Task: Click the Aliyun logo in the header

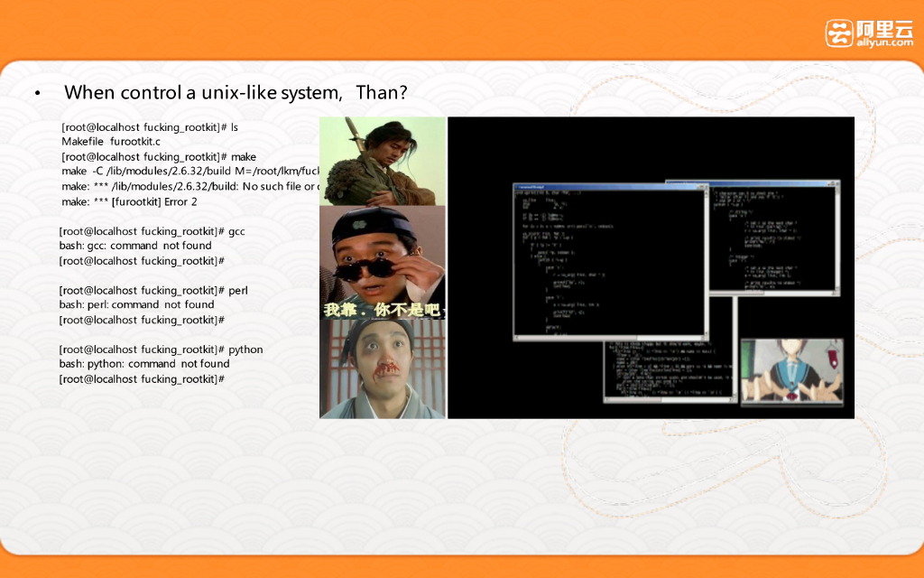Action: click(869, 33)
